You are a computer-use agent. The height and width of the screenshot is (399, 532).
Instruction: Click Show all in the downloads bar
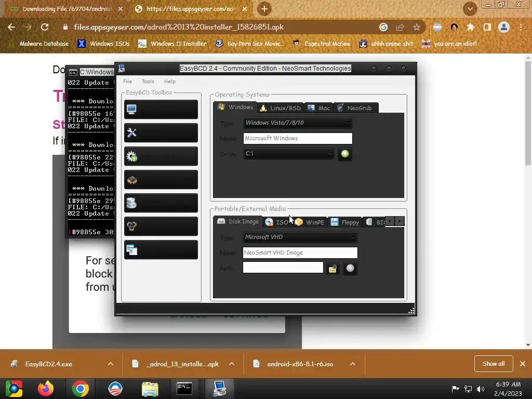click(x=494, y=364)
